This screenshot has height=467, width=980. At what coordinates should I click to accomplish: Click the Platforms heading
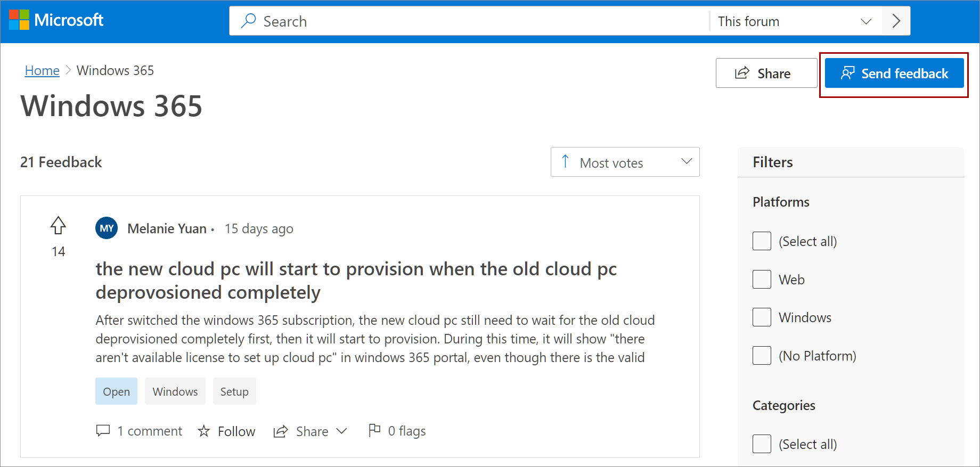(x=781, y=202)
